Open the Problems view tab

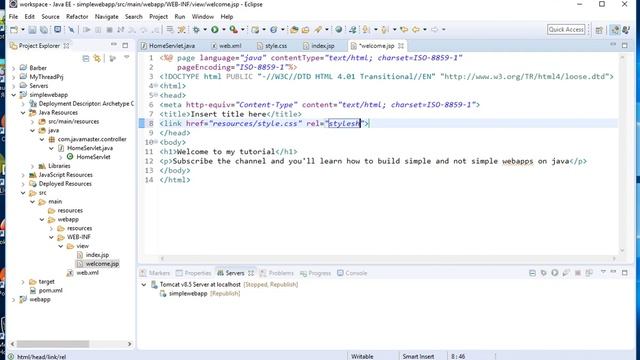pyautogui.click(x=277, y=273)
